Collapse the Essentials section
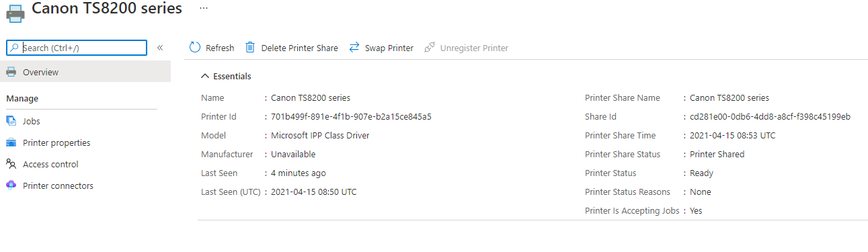Viewport: 868px width, 252px height. (x=226, y=76)
